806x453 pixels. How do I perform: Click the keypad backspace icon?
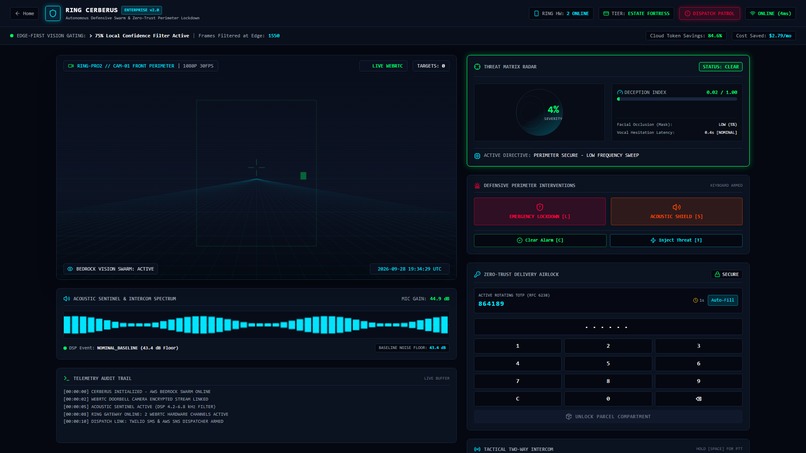point(699,398)
